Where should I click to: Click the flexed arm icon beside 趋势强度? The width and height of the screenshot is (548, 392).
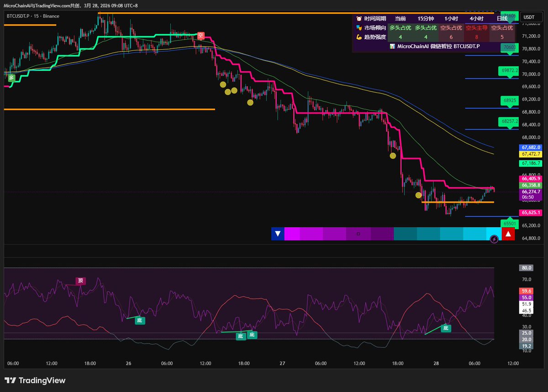click(x=358, y=37)
